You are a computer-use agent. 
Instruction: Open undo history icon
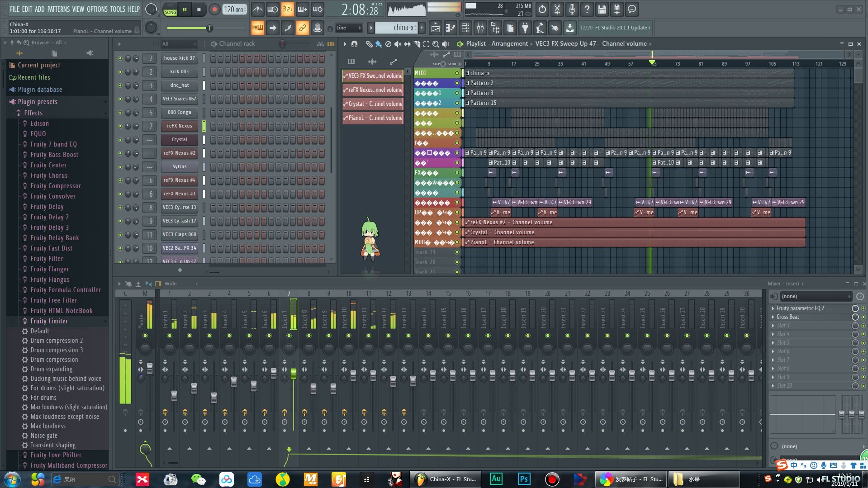point(542,9)
